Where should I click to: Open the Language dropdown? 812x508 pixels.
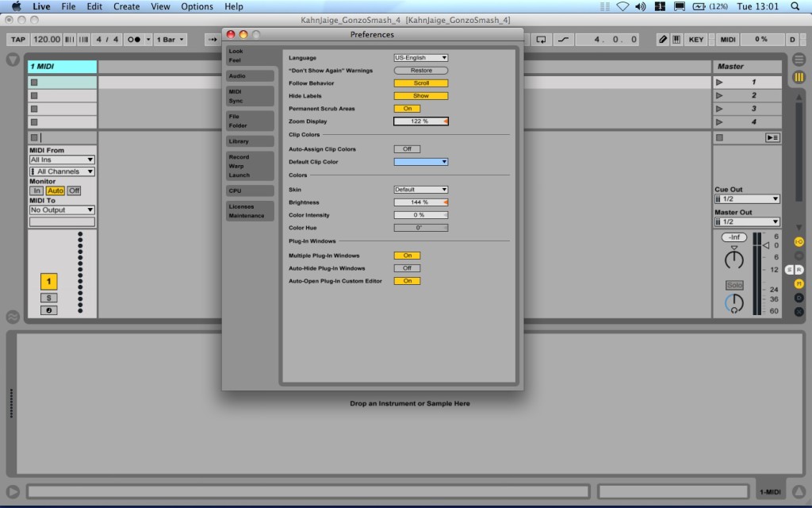421,58
